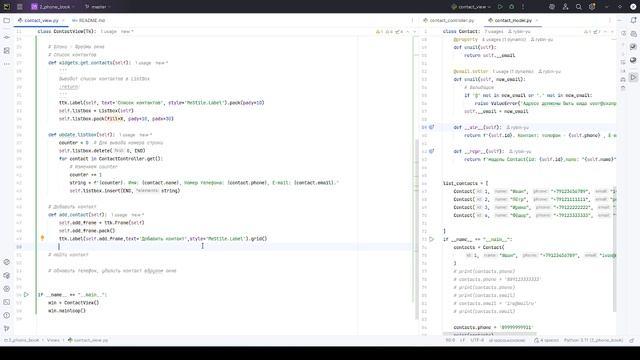
Task: Open Notifications bell tool window
Action: pyautogui.click(x=633, y=20)
